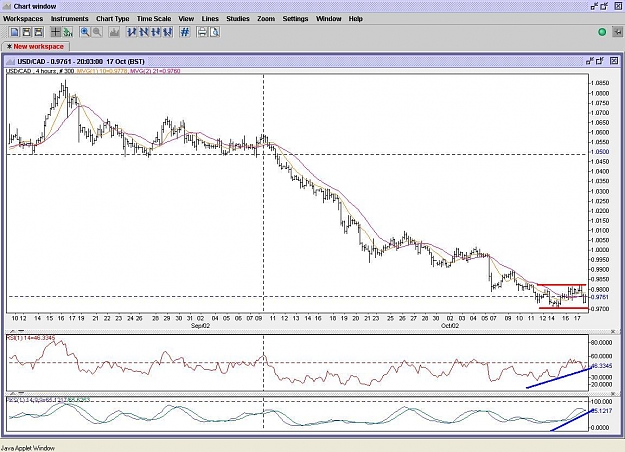Toggle the chart grid hash icon
625x452 pixels.
(185, 32)
